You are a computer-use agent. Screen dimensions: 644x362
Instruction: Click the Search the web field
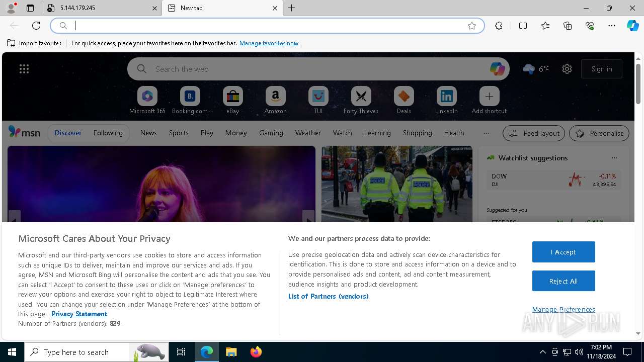click(x=318, y=69)
